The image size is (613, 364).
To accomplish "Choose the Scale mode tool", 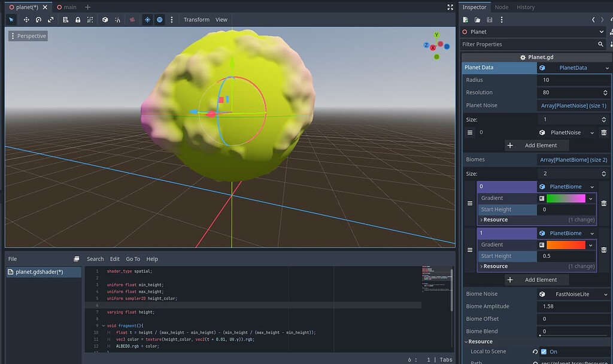I will (x=51, y=20).
